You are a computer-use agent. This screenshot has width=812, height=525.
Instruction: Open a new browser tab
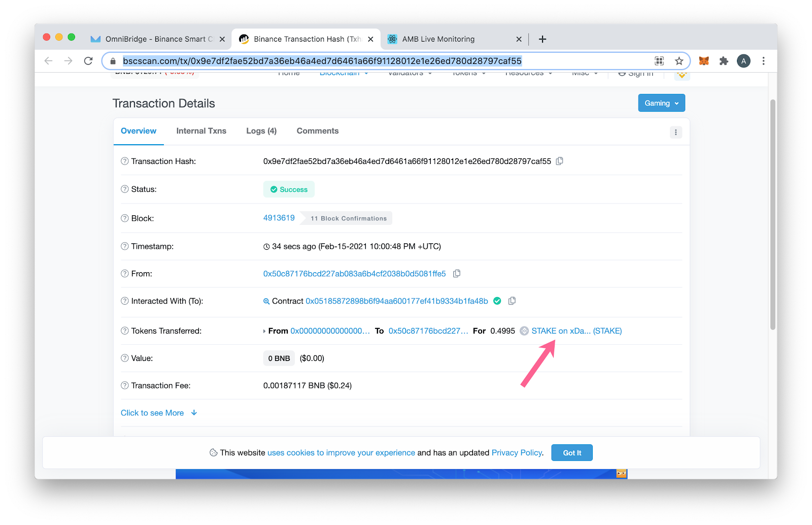pyautogui.click(x=543, y=39)
